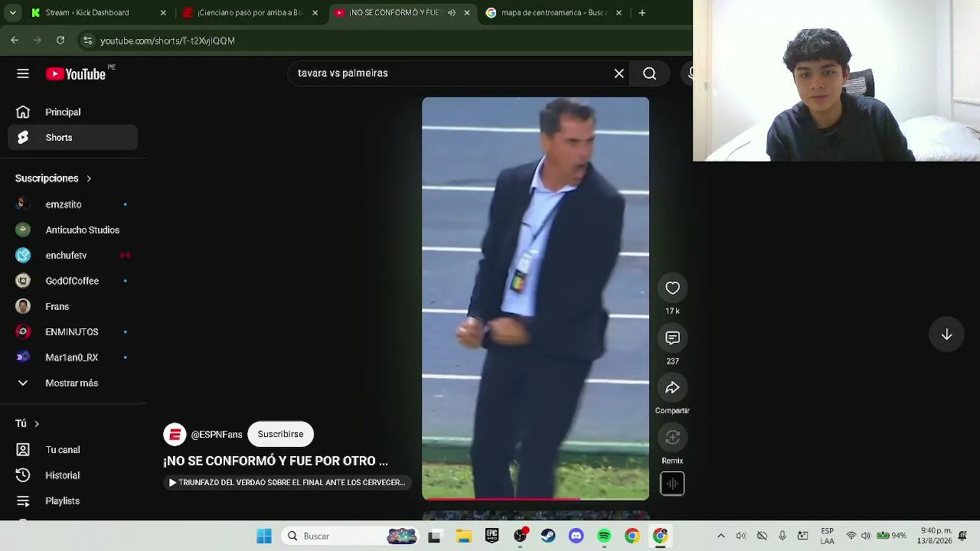Like the short with the heart icon
This screenshot has width=980, height=551.
coord(672,288)
